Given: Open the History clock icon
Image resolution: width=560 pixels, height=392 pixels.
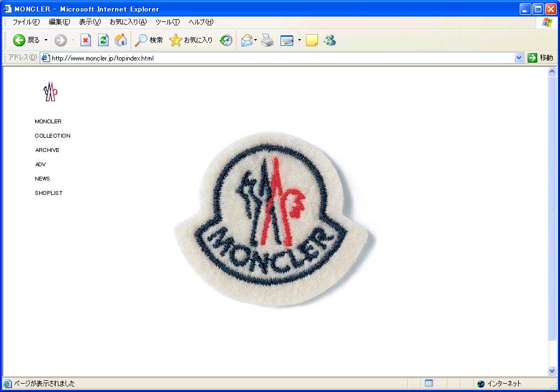Looking at the screenshot, I should click(x=226, y=40).
